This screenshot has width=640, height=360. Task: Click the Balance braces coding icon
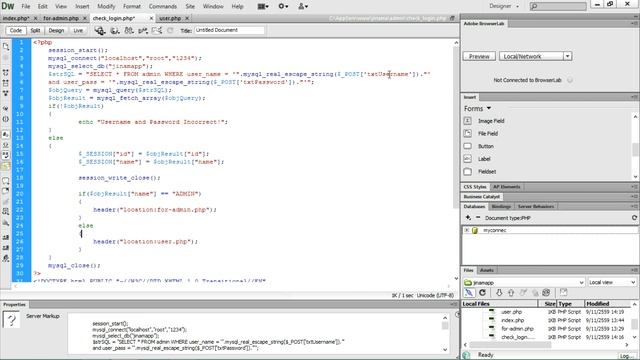[6, 119]
